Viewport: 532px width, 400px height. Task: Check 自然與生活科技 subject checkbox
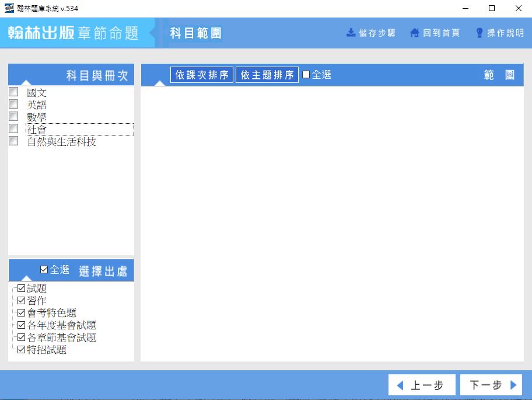click(13, 141)
